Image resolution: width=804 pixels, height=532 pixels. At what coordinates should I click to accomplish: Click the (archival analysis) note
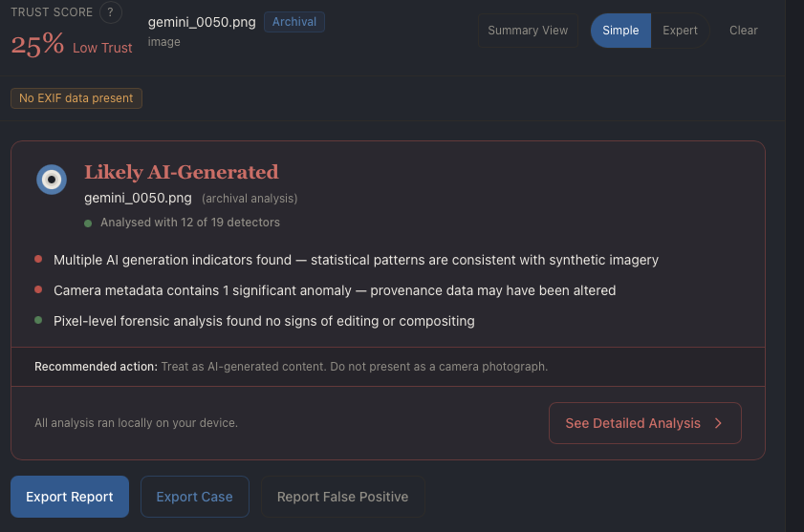coord(250,199)
